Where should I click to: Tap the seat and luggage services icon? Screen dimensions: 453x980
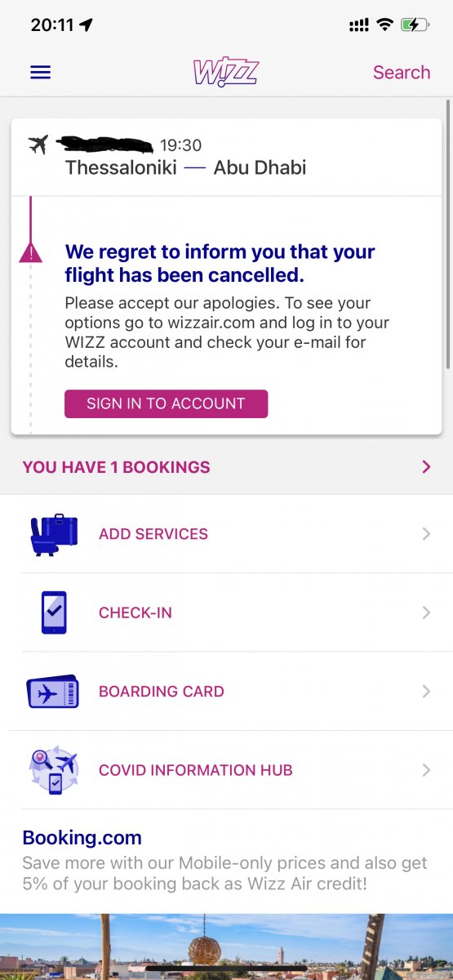54,534
